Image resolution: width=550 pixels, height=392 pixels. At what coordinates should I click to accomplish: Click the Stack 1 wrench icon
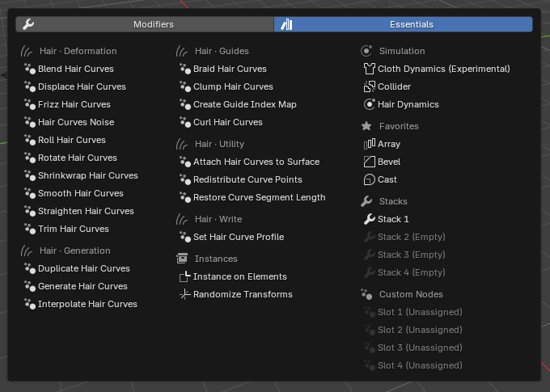(370, 219)
